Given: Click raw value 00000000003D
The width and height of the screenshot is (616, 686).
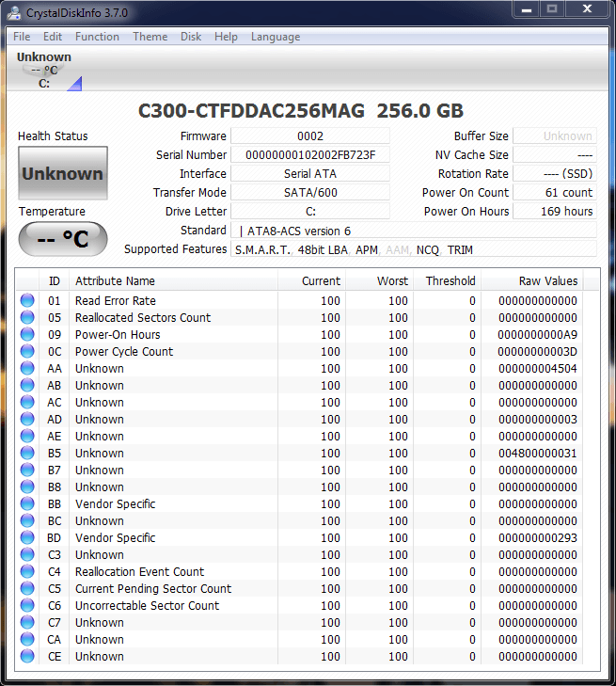Looking at the screenshot, I should click(x=537, y=351).
